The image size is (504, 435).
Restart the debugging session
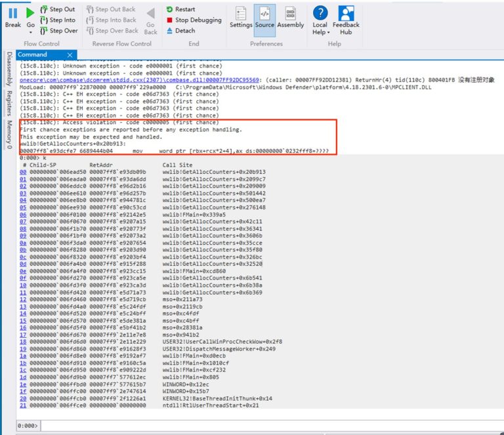pos(184,10)
